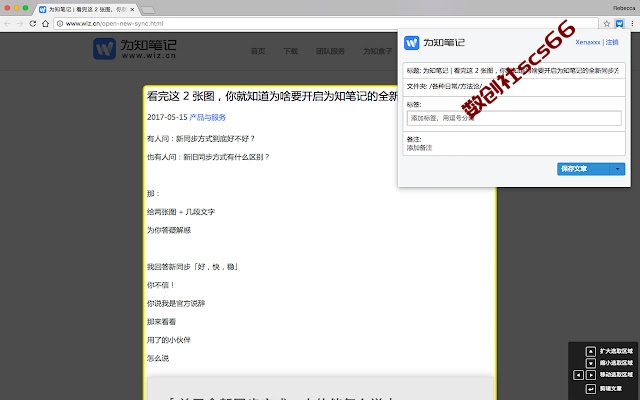The height and width of the screenshot is (400, 640).
Task: Click the line 给两张图 + 几段文字
Action: click(x=181, y=212)
